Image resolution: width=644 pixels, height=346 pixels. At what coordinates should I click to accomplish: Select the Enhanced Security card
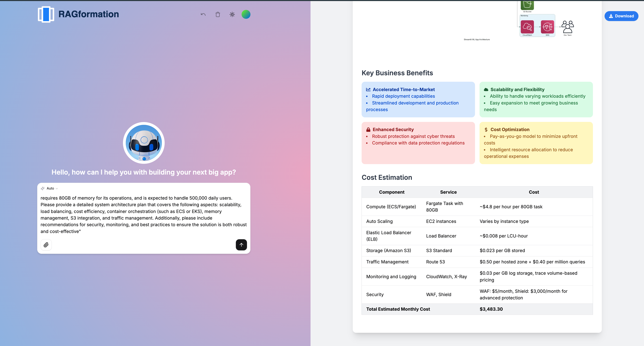click(418, 143)
